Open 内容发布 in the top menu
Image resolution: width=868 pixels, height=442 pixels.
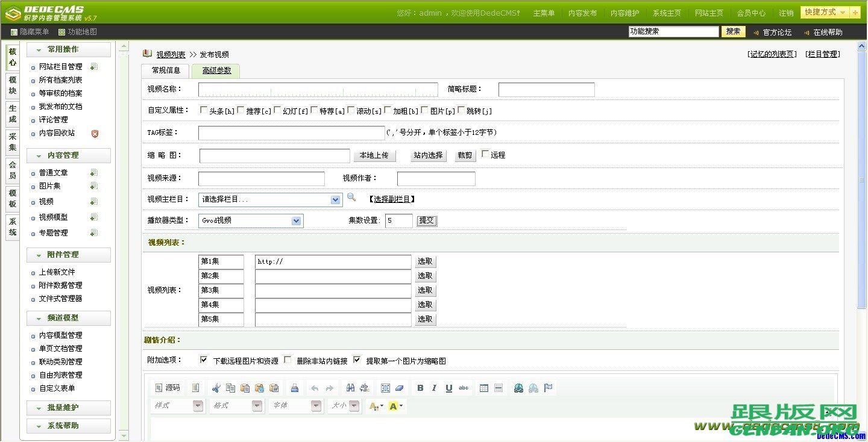(x=582, y=11)
